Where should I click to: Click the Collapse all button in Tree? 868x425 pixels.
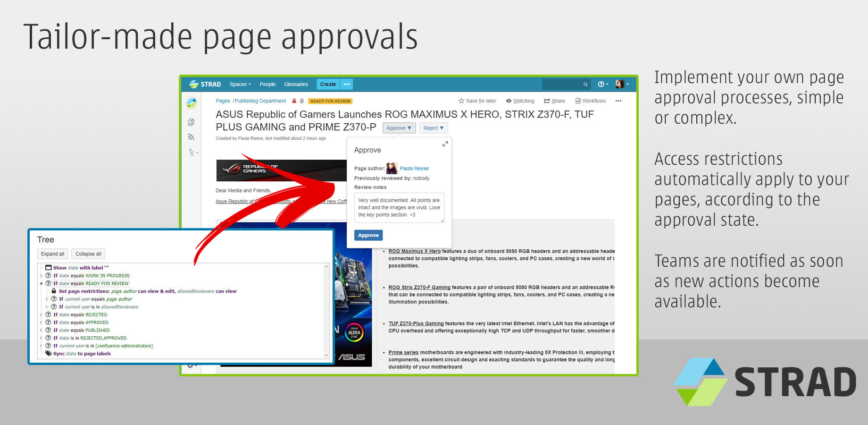88,254
